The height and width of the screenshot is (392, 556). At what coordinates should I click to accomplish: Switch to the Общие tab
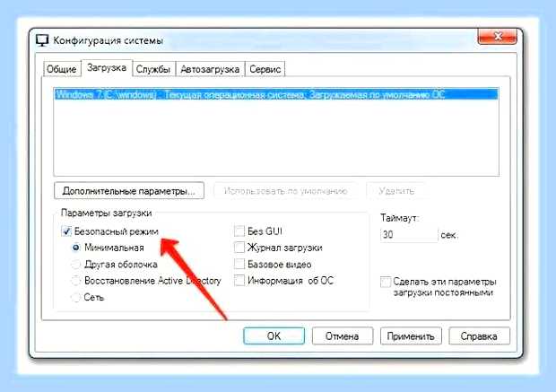click(61, 69)
